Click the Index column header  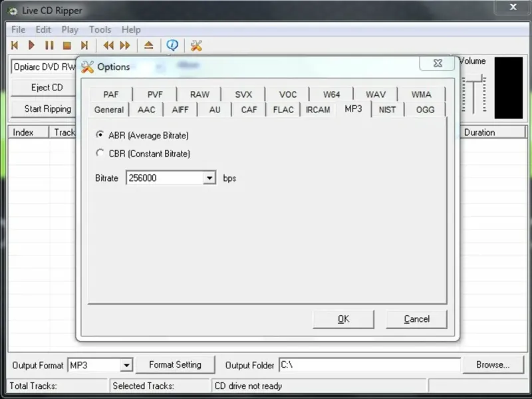pyautogui.click(x=28, y=132)
